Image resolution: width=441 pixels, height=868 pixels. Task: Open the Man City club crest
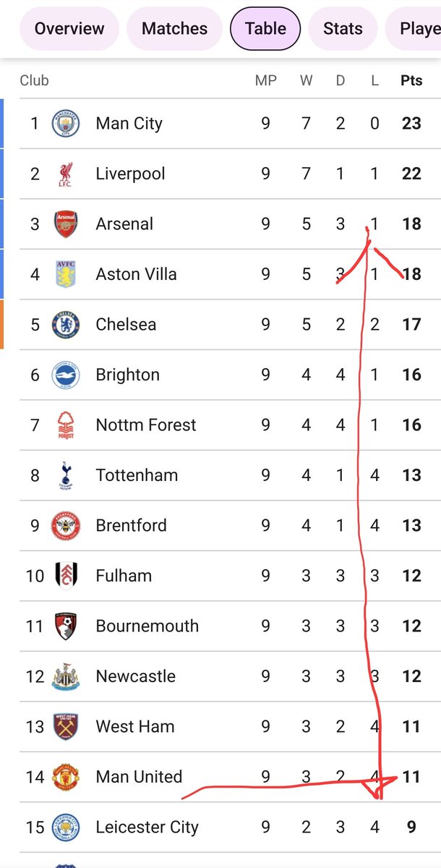point(66,124)
